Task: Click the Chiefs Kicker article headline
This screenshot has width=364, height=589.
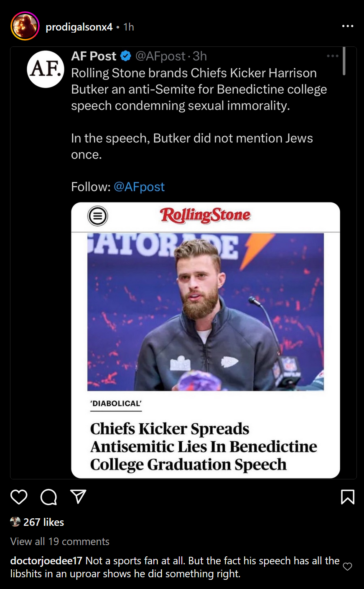Action: pos(204,447)
